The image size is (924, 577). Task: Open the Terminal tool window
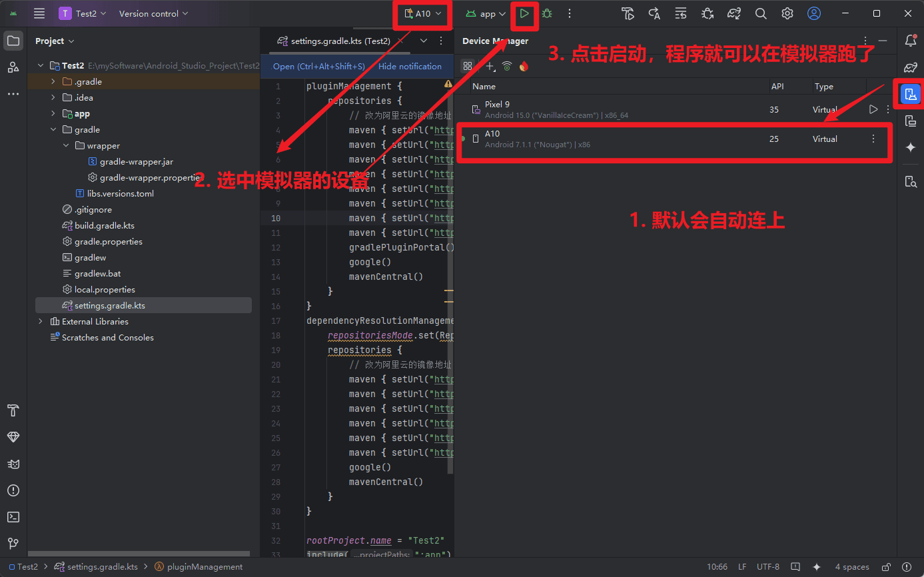pyautogui.click(x=13, y=517)
